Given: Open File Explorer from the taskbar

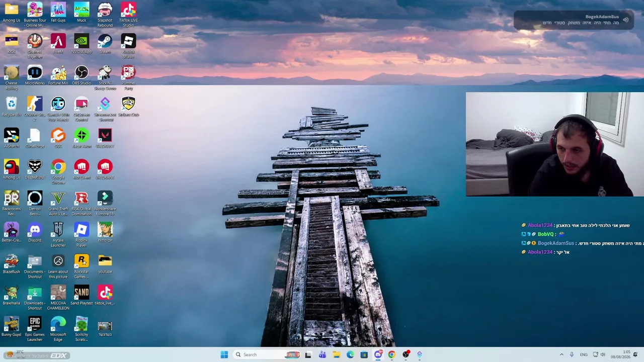Looking at the screenshot, I should tap(336, 354).
